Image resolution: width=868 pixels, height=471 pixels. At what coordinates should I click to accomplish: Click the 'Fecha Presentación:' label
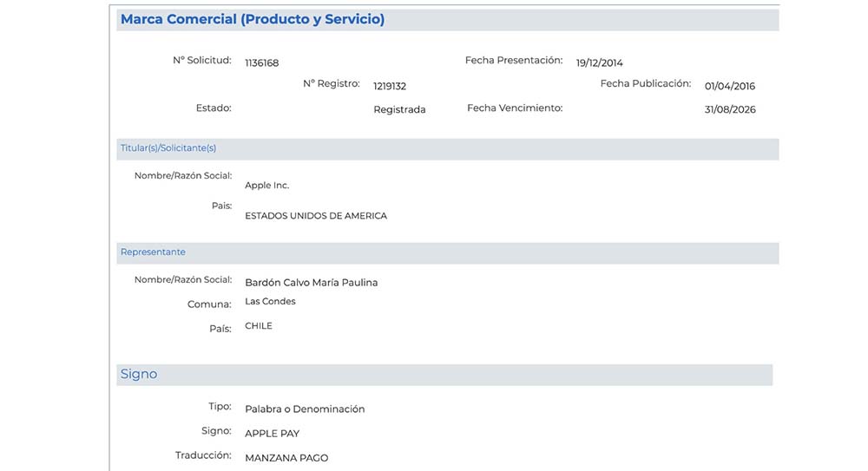(x=514, y=61)
